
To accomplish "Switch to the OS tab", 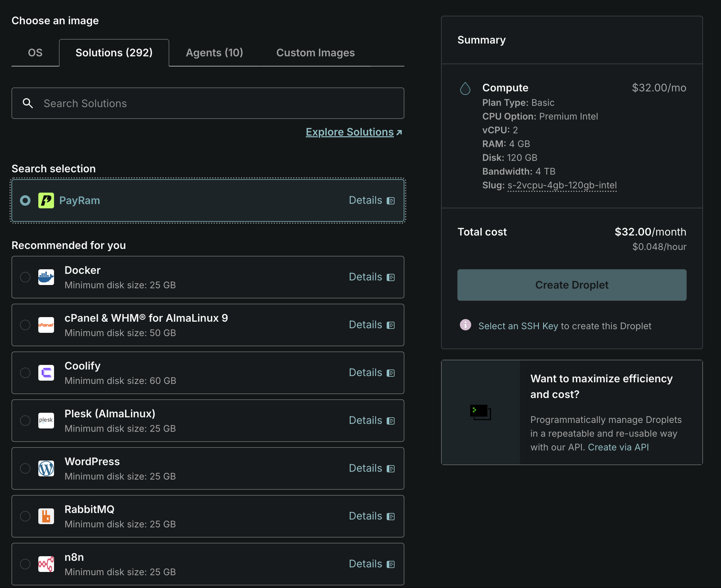I will point(35,52).
